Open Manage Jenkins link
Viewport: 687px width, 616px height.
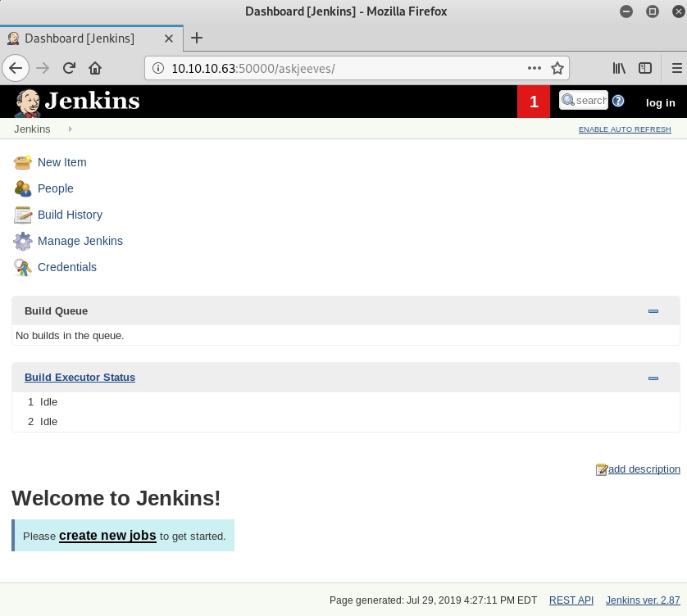point(80,241)
